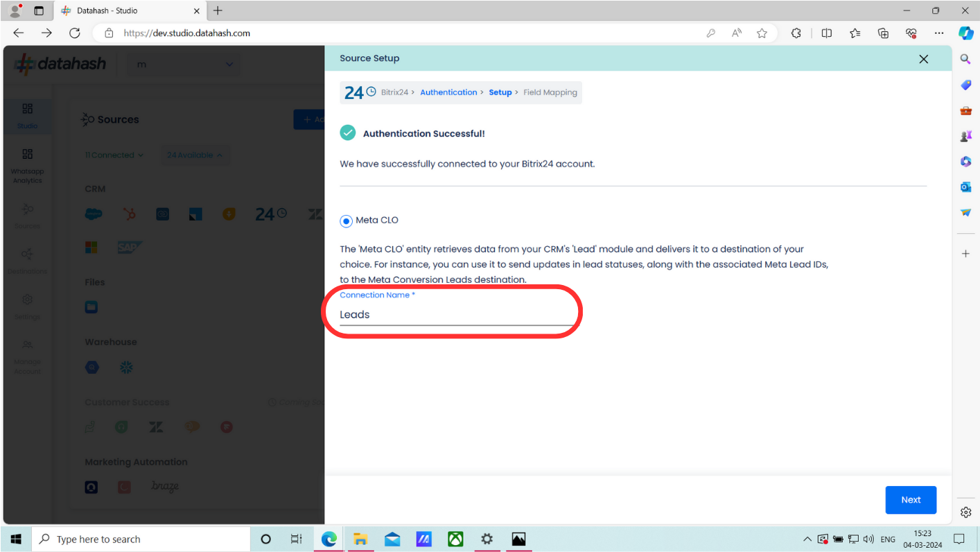
Task: Refresh the page in the browser
Action: point(75,33)
